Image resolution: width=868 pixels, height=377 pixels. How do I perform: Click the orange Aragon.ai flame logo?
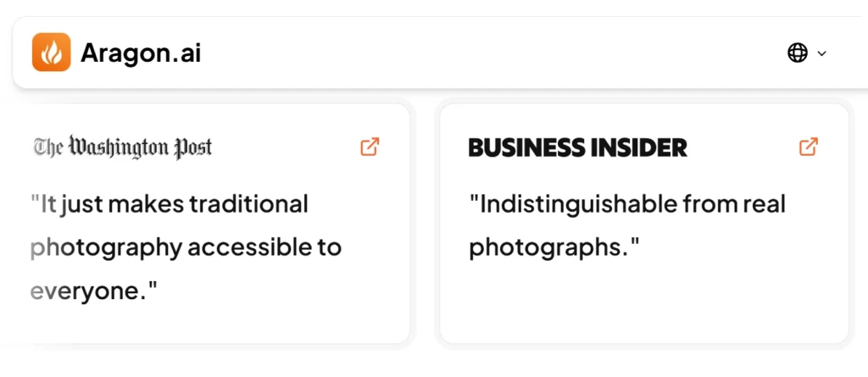(x=51, y=53)
